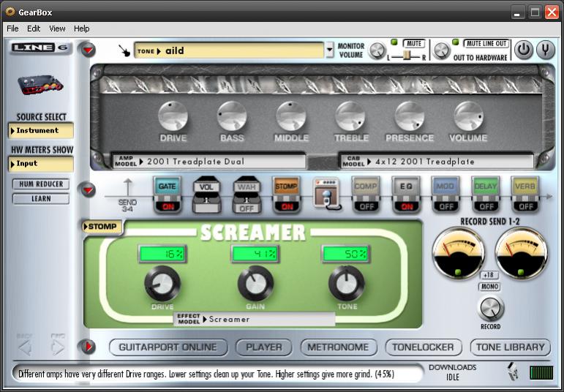Toggle the DELAY OFF switch
This screenshot has height=392, width=564.
point(486,206)
